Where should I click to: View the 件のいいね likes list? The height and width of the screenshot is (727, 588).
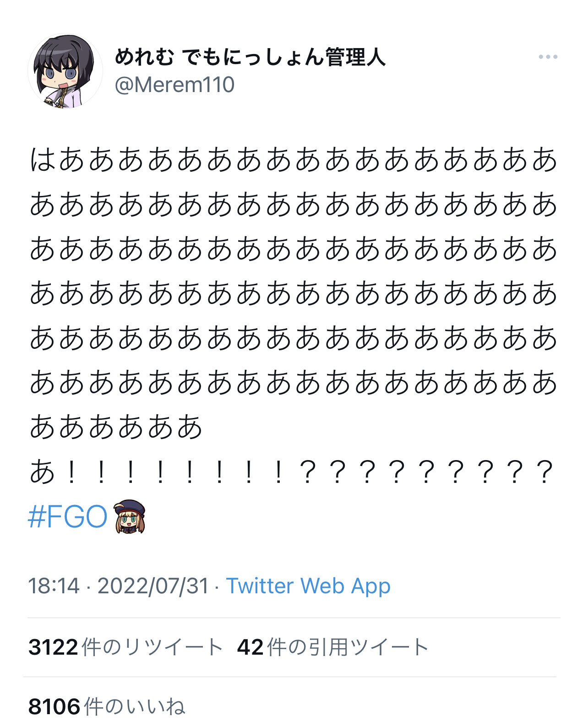pyautogui.click(x=135, y=706)
